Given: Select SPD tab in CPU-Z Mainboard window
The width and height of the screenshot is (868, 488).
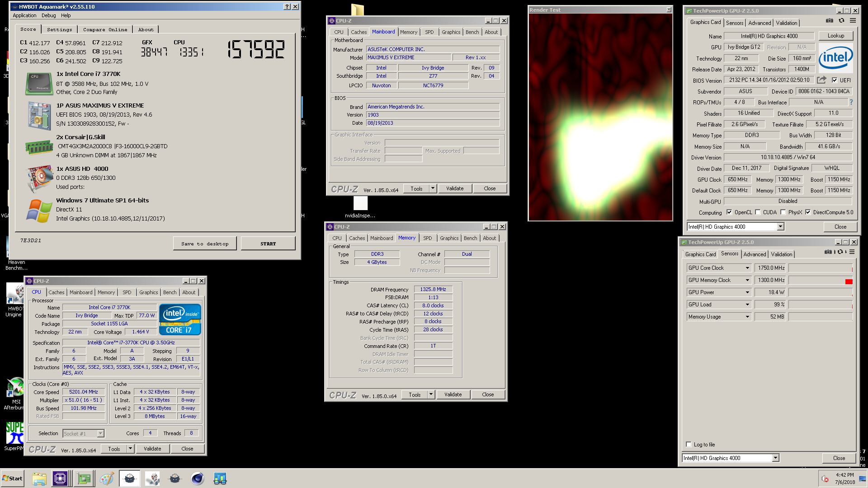Looking at the screenshot, I should 429,32.
